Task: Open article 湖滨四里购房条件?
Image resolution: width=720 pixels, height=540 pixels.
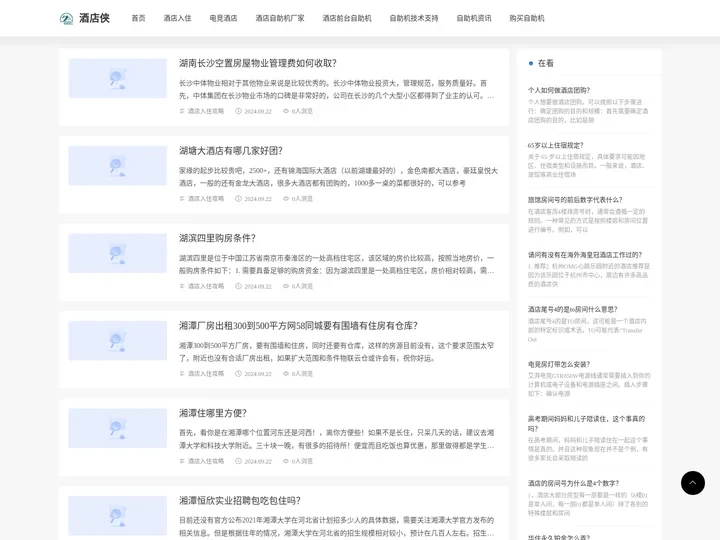Action: [x=217, y=238]
